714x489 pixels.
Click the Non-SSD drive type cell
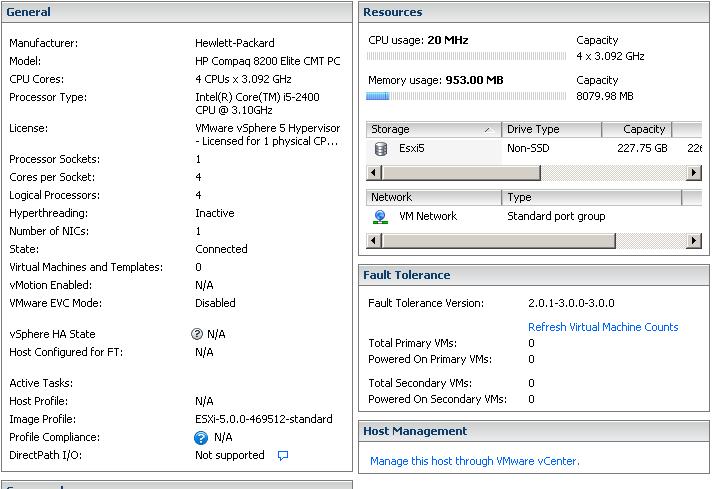click(528, 148)
